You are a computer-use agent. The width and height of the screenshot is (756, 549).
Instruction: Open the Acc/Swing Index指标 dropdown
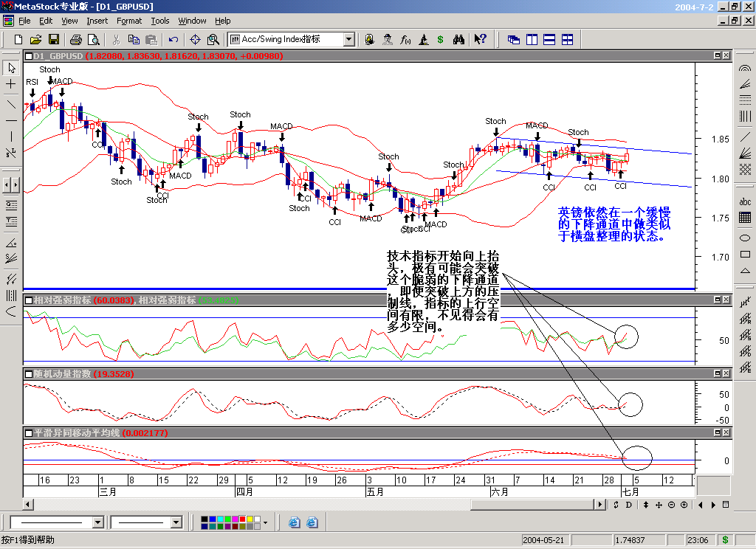[x=349, y=39]
